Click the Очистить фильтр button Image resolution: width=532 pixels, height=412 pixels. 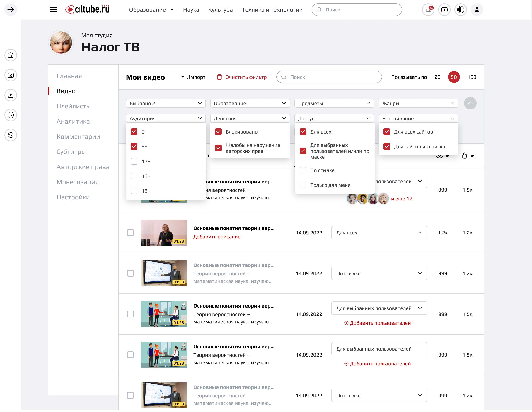click(242, 77)
